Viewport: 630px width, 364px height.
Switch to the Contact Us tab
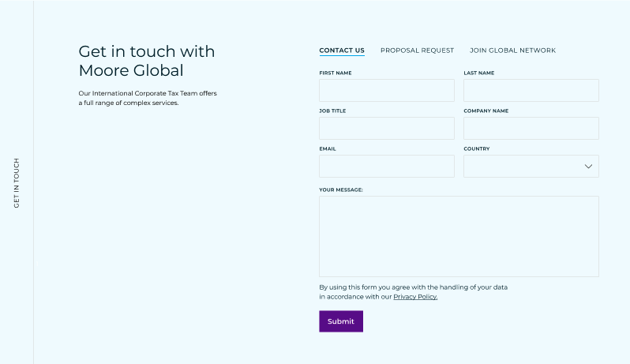click(342, 51)
